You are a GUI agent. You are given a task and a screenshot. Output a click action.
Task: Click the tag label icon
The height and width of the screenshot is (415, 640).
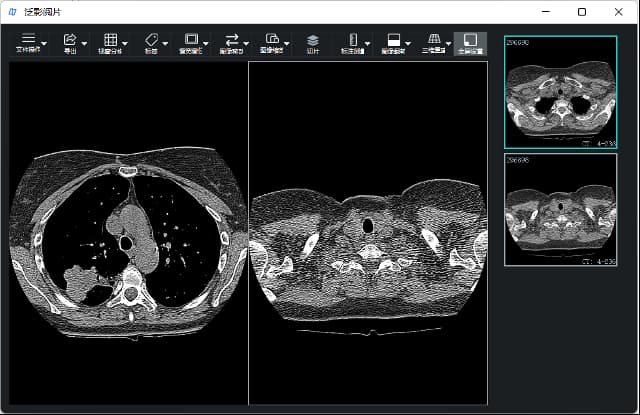pyautogui.click(x=151, y=39)
